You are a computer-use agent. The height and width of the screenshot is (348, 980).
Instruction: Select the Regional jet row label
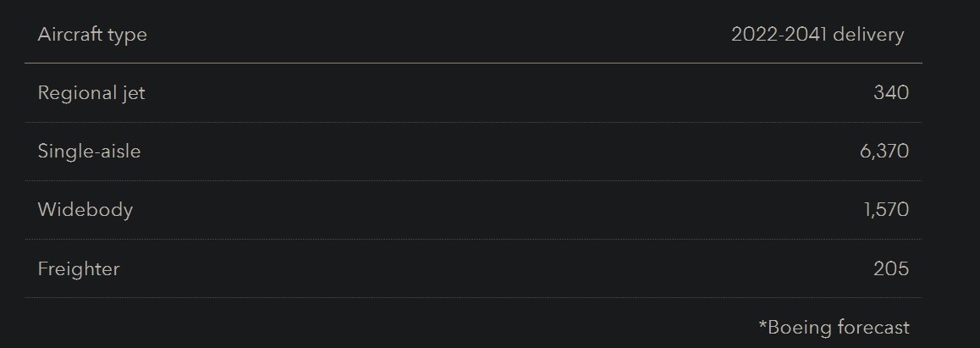pos(91,93)
